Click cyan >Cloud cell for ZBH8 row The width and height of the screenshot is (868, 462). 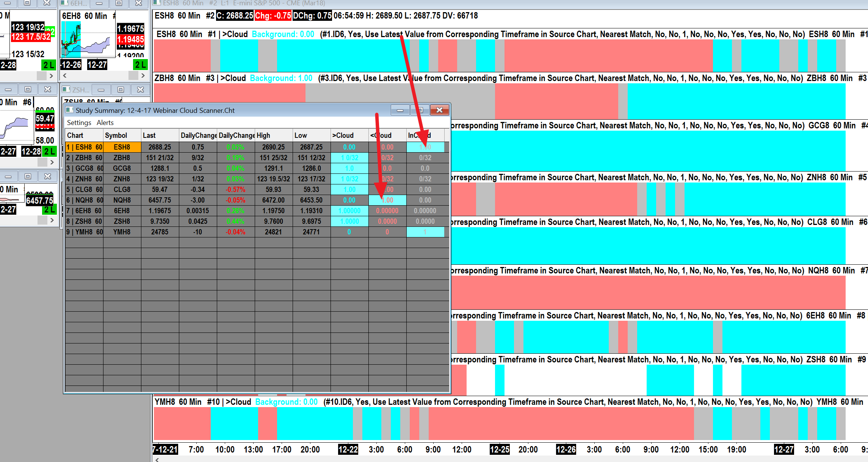[349, 158]
